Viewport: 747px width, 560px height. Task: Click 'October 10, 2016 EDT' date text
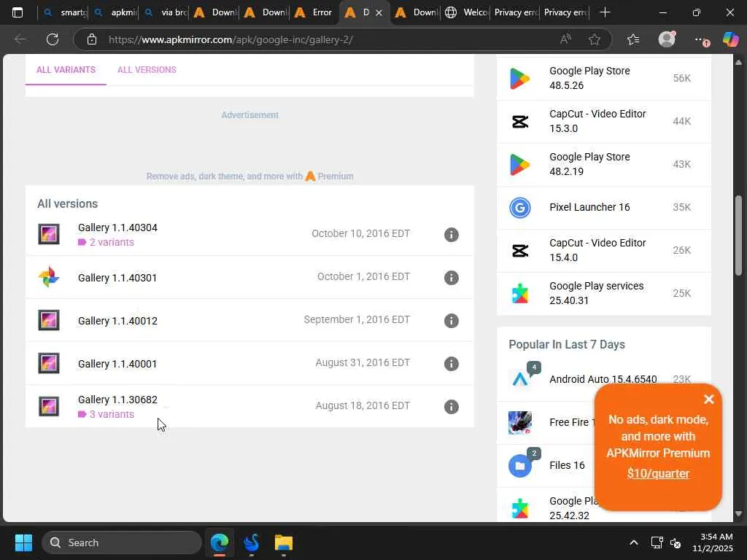[x=360, y=233]
